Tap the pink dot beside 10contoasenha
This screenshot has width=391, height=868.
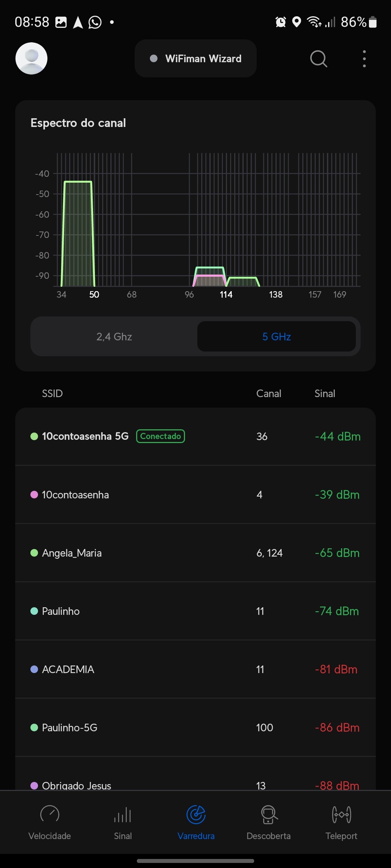click(34, 495)
